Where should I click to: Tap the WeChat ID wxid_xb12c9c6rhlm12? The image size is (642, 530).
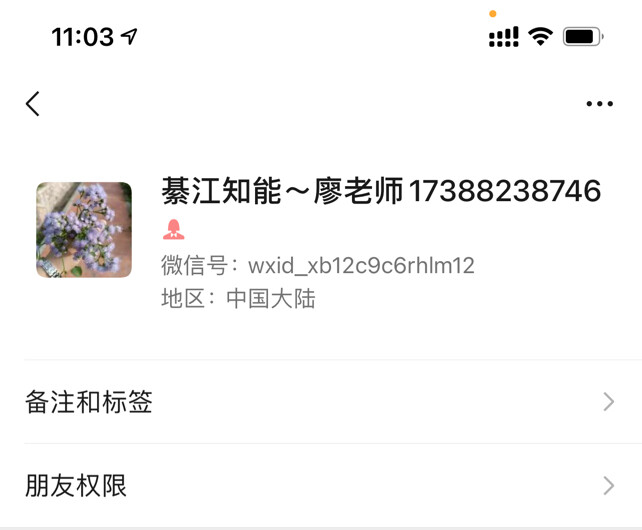pyautogui.click(x=361, y=265)
